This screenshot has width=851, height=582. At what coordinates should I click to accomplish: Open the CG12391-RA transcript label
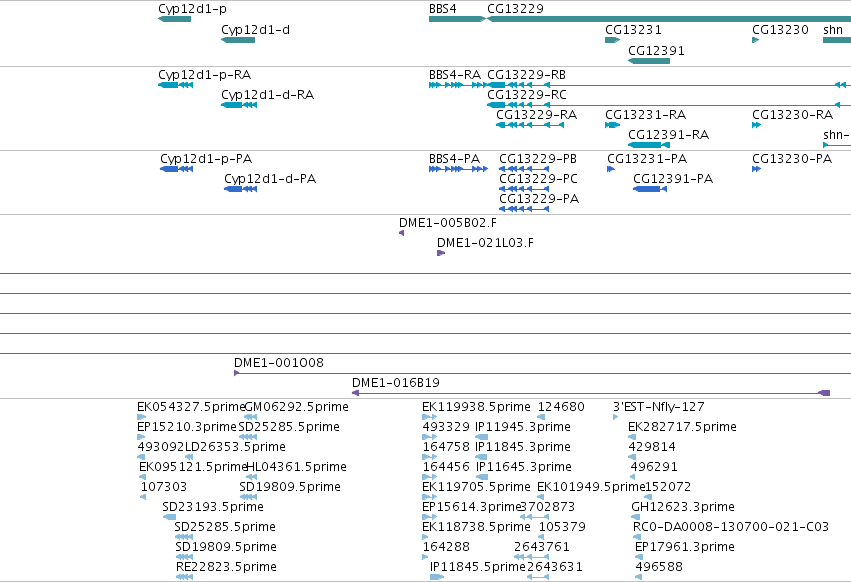tap(668, 135)
